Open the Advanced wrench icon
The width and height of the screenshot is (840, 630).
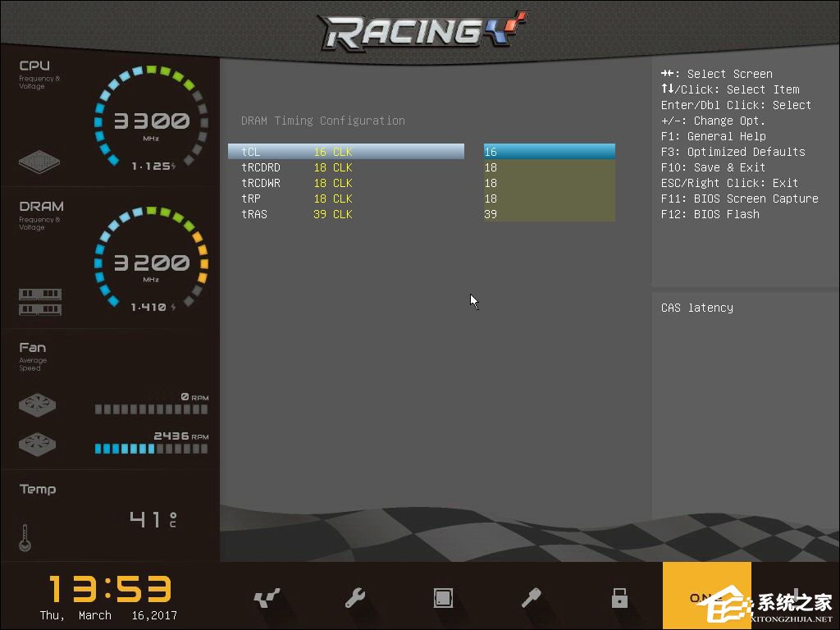click(355, 598)
